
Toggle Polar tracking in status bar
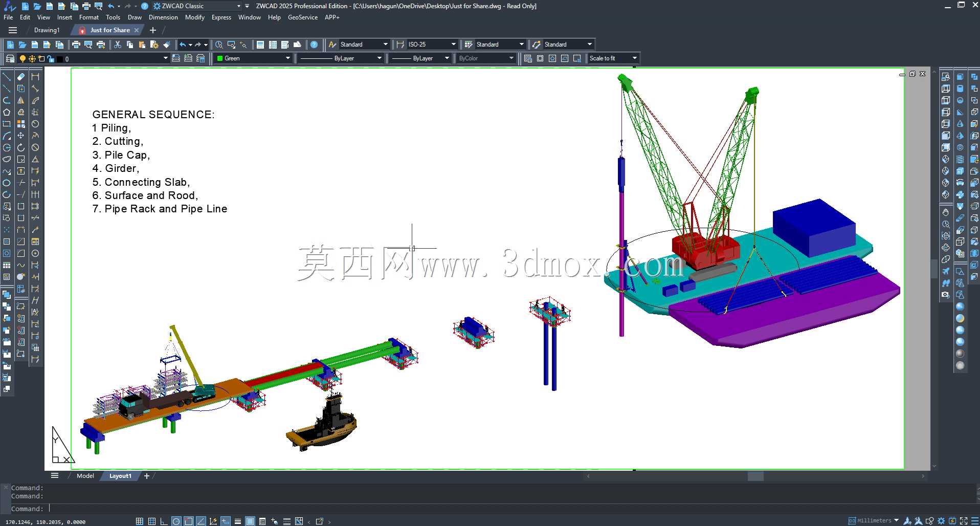[x=176, y=521]
